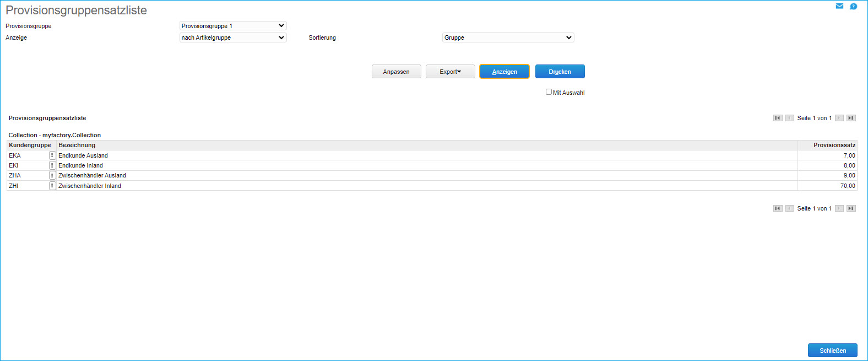Open the Sortierung dropdown
This screenshot has height=361, width=868.
(508, 37)
